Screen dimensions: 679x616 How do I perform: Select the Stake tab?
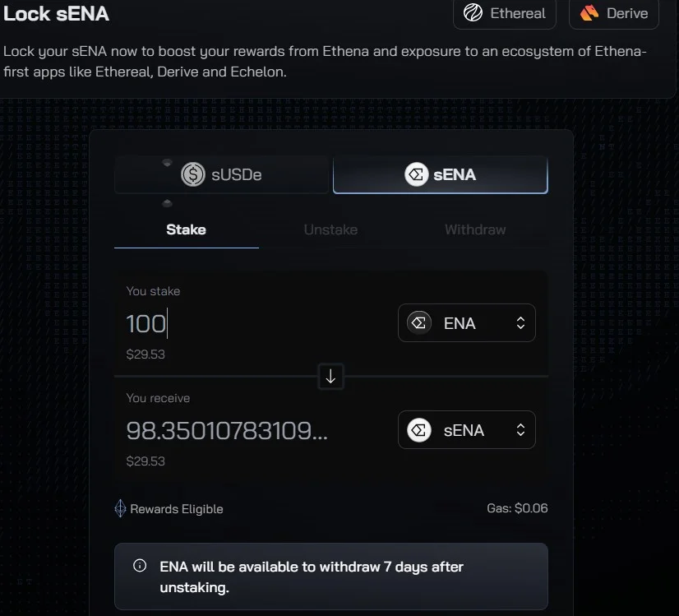pyautogui.click(x=187, y=229)
